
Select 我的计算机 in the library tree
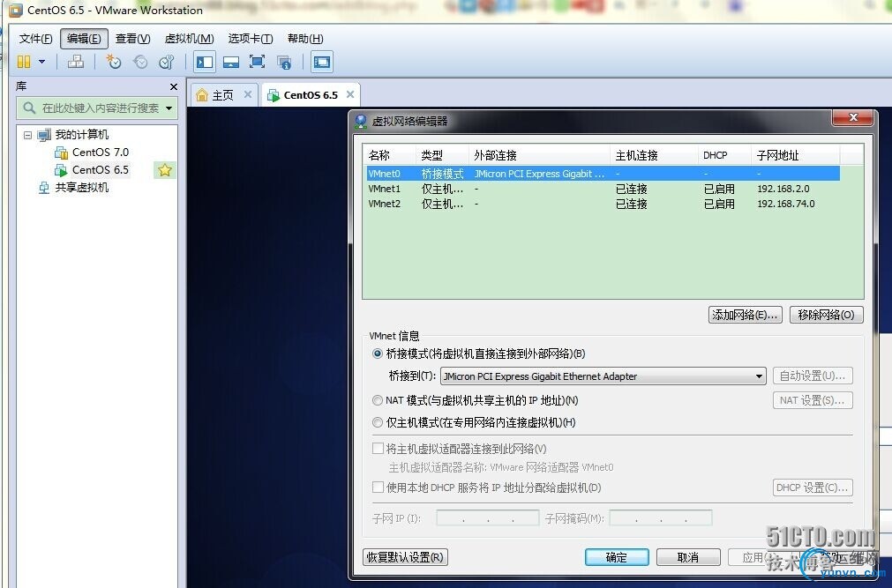pyautogui.click(x=81, y=135)
